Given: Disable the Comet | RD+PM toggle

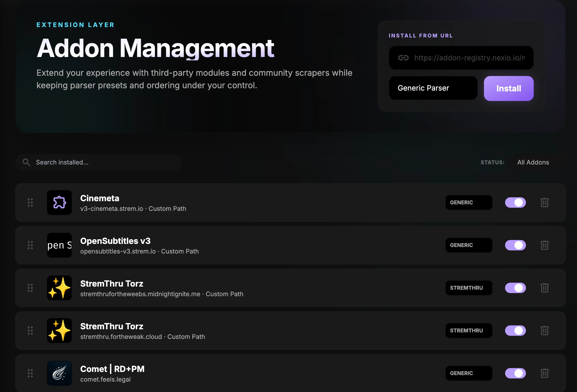Looking at the screenshot, I should 515,373.
